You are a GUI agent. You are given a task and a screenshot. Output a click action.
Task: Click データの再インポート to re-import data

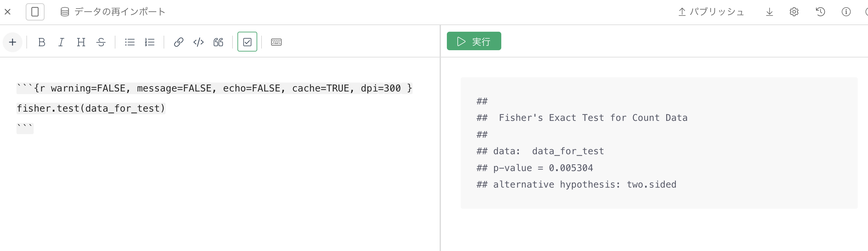pyautogui.click(x=113, y=12)
